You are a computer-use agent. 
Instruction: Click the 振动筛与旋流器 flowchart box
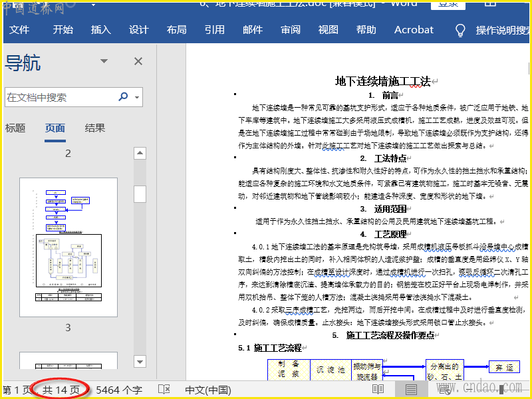pos(367,370)
